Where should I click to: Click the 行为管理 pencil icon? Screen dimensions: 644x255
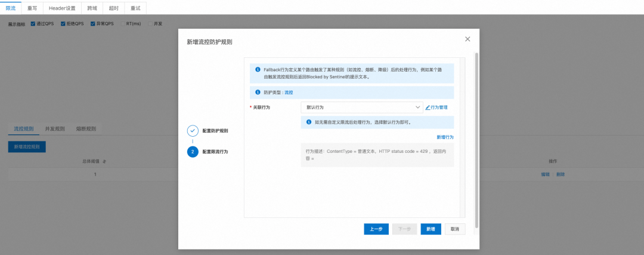coord(428,107)
